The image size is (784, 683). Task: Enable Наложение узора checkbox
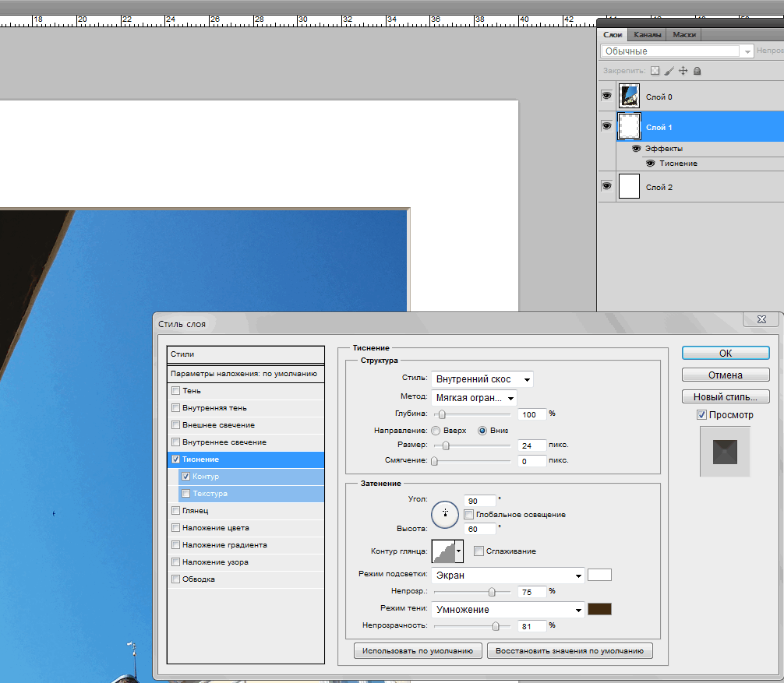tap(175, 562)
